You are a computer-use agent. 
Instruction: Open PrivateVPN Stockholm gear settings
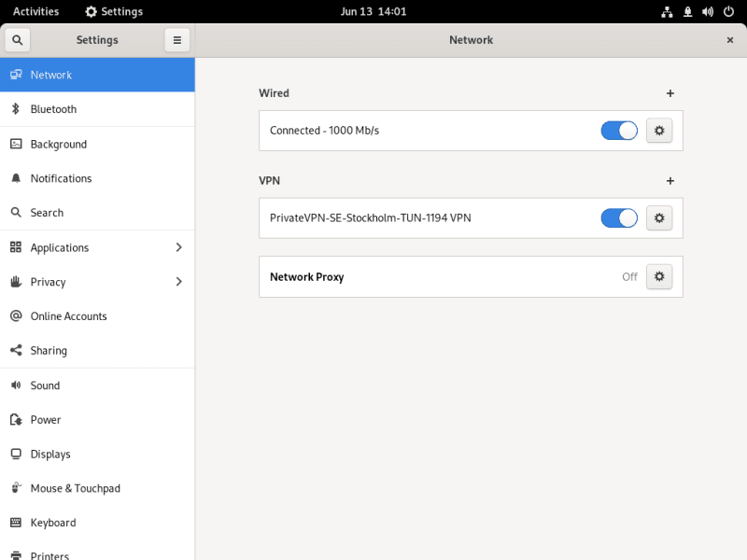(659, 218)
